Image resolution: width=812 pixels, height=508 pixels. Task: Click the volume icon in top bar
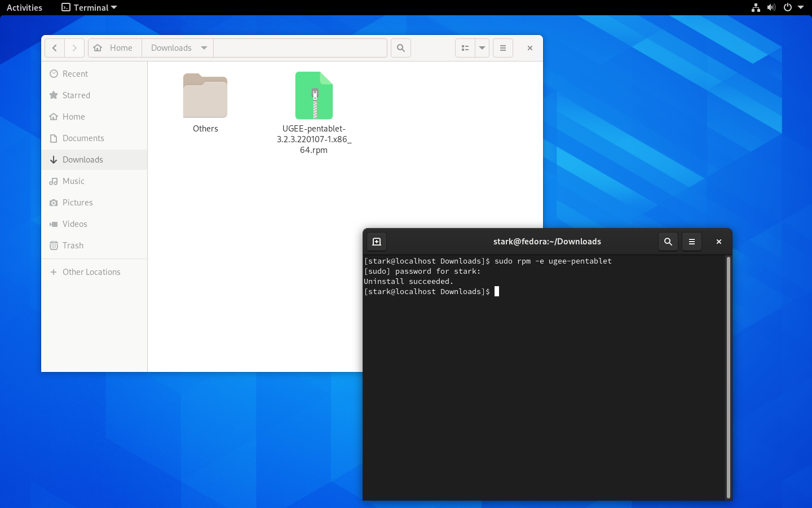tap(771, 7)
